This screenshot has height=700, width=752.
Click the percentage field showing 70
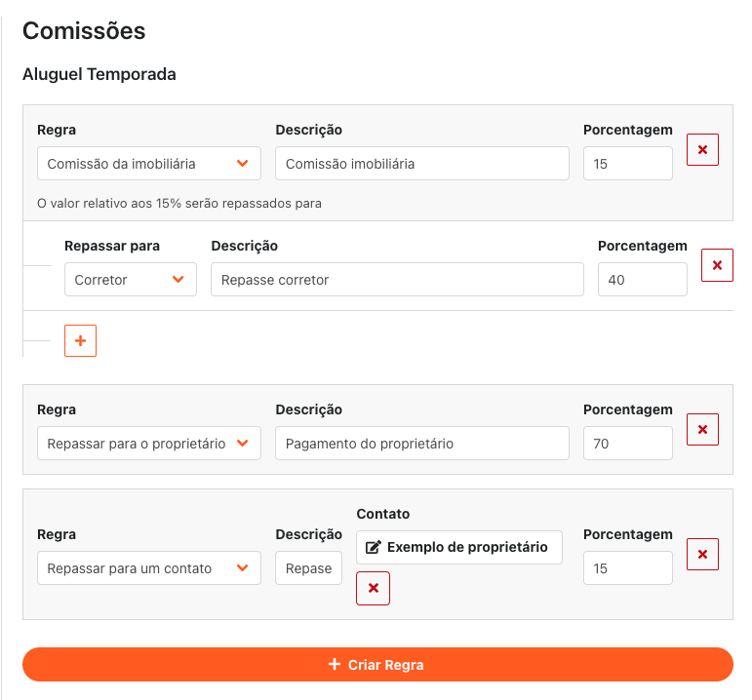click(x=627, y=444)
